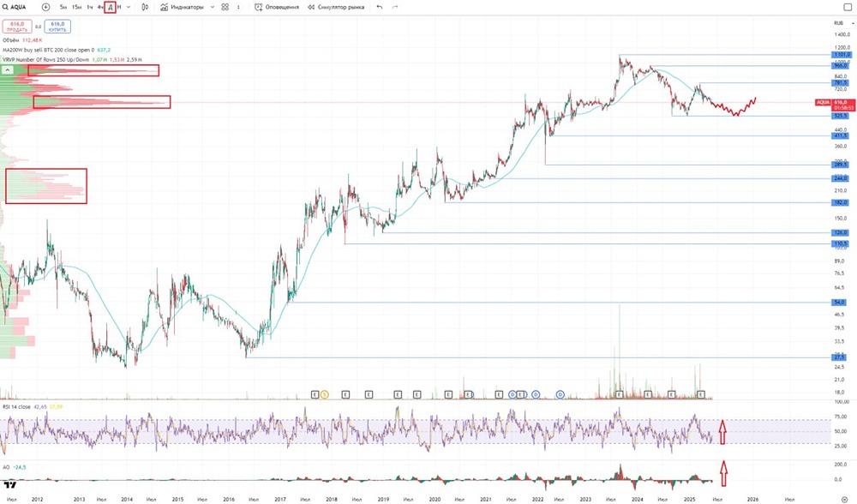Click the layout count 1 button
Image resolution: width=857 pixels, height=504 pixels.
point(238,7)
